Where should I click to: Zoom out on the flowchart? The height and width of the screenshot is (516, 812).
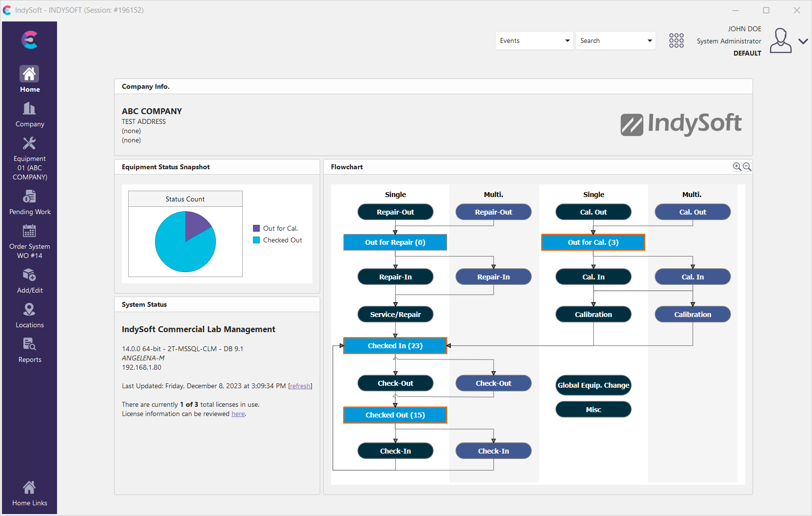[747, 167]
